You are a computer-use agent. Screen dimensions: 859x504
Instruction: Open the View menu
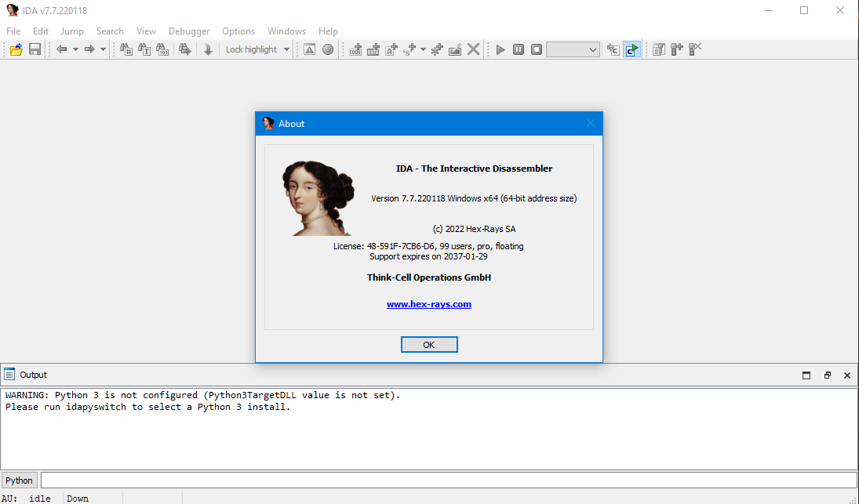point(146,31)
